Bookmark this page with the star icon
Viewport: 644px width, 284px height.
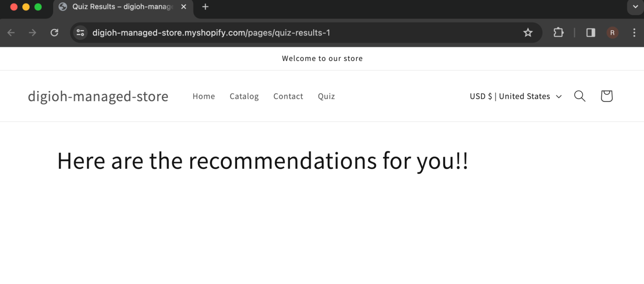coord(528,33)
